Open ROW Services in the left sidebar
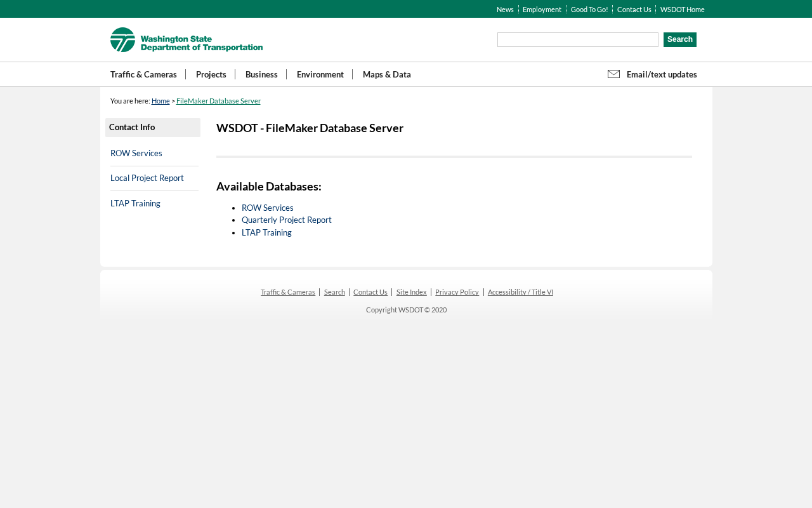The width and height of the screenshot is (812, 508). point(136,153)
